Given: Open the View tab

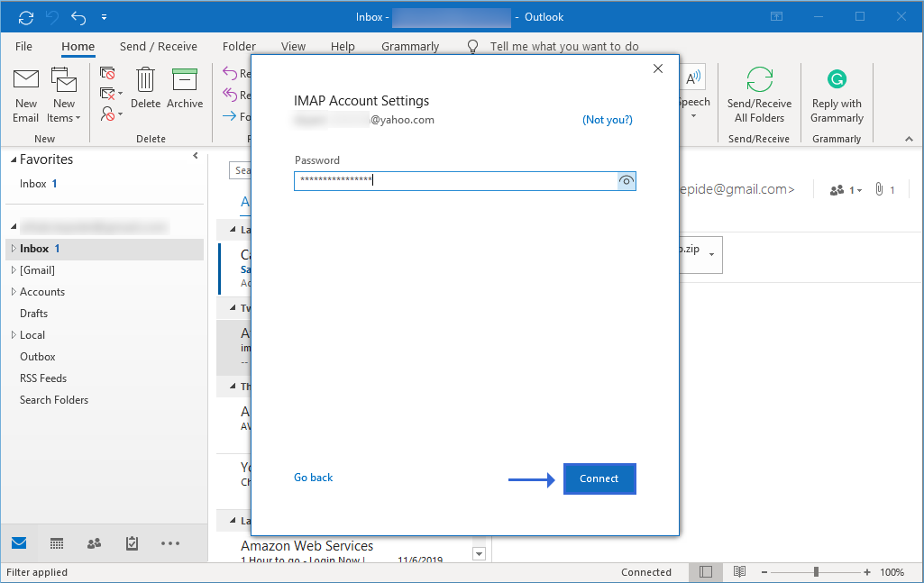Looking at the screenshot, I should pyautogui.click(x=293, y=47).
